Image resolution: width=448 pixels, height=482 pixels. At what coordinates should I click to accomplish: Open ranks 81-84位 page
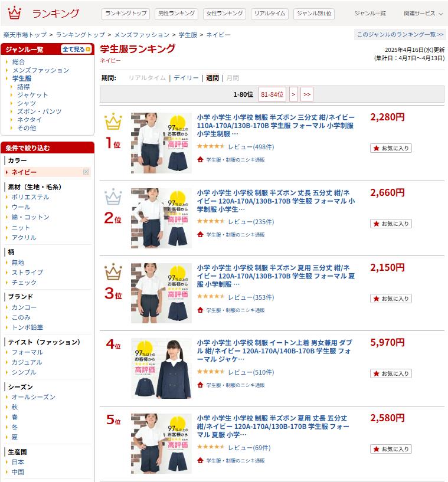tap(272, 94)
